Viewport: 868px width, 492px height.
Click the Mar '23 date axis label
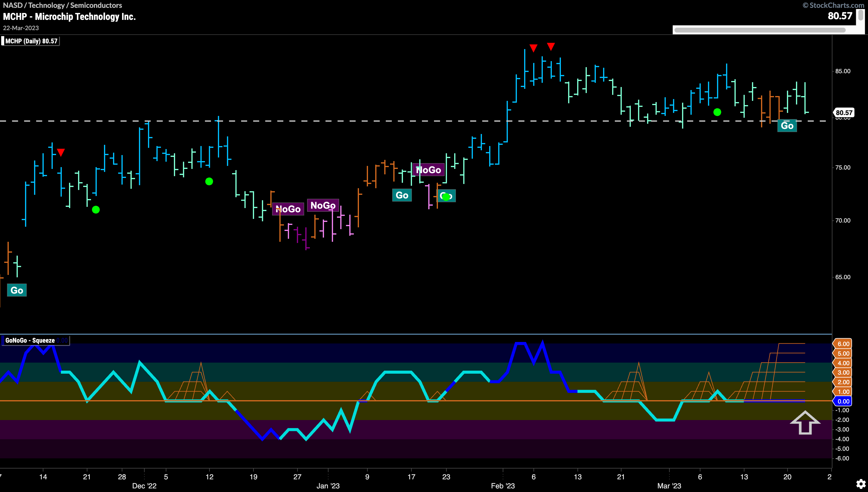[x=669, y=486]
